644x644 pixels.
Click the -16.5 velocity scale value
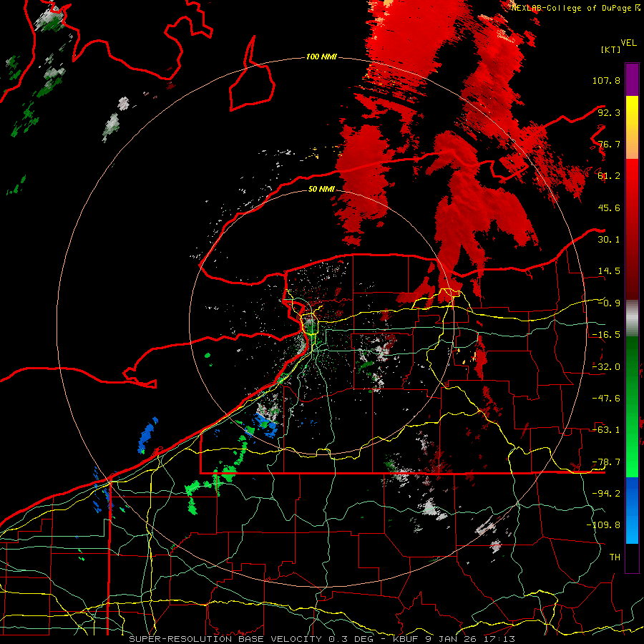pos(606,335)
